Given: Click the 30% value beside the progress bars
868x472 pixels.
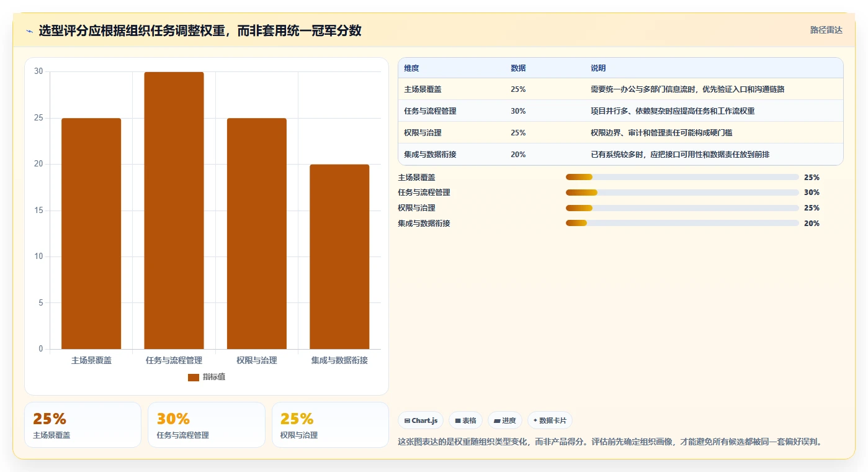Looking at the screenshot, I should (812, 193).
